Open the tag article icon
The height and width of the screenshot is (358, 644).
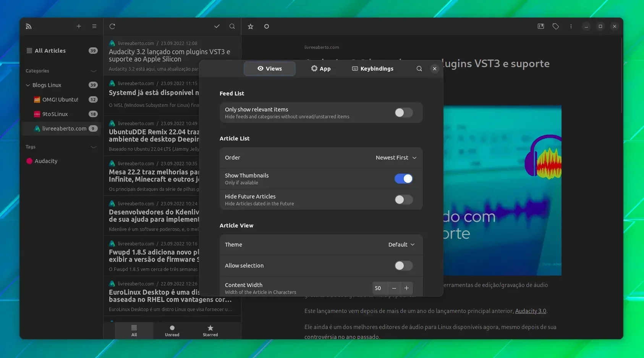pyautogui.click(x=556, y=26)
